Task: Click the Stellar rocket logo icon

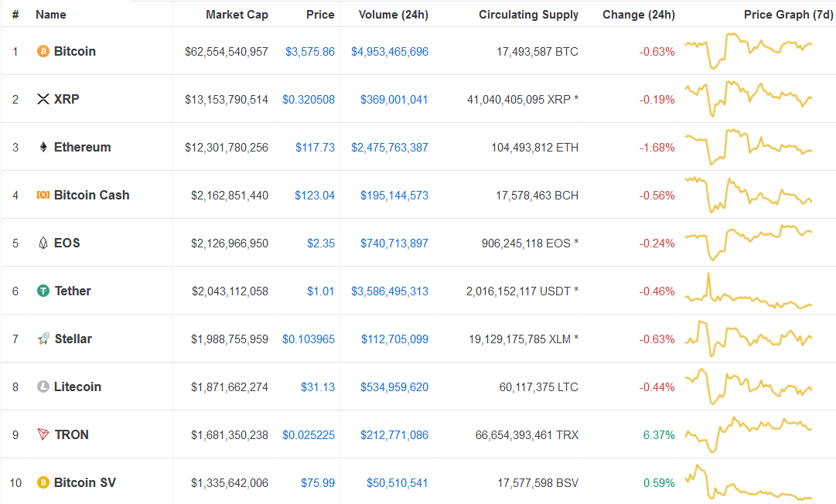Action: (x=43, y=339)
